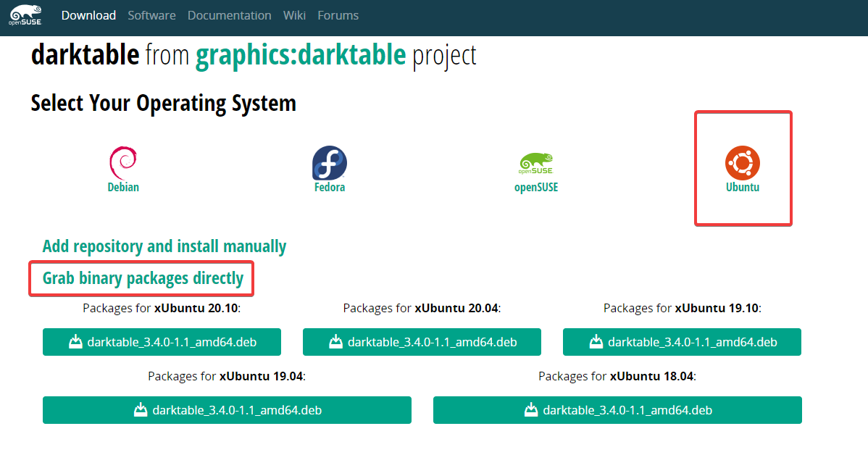Collapse Grab binary packages directly section

tap(143, 278)
